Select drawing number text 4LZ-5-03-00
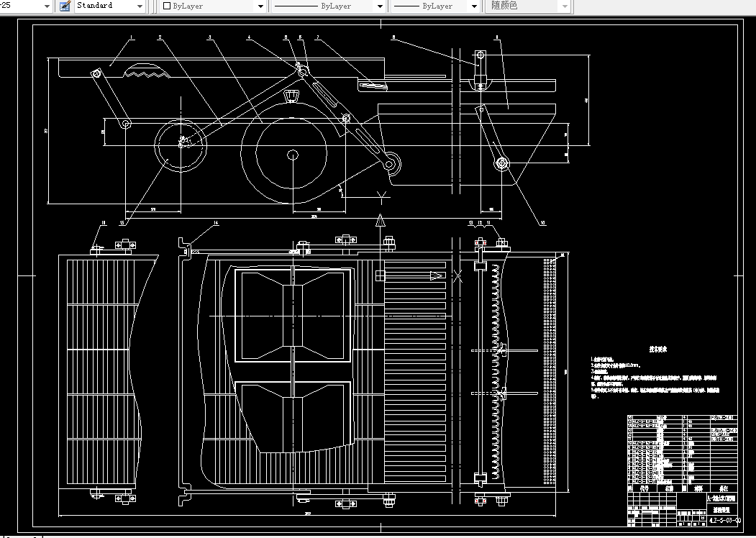 (724, 521)
